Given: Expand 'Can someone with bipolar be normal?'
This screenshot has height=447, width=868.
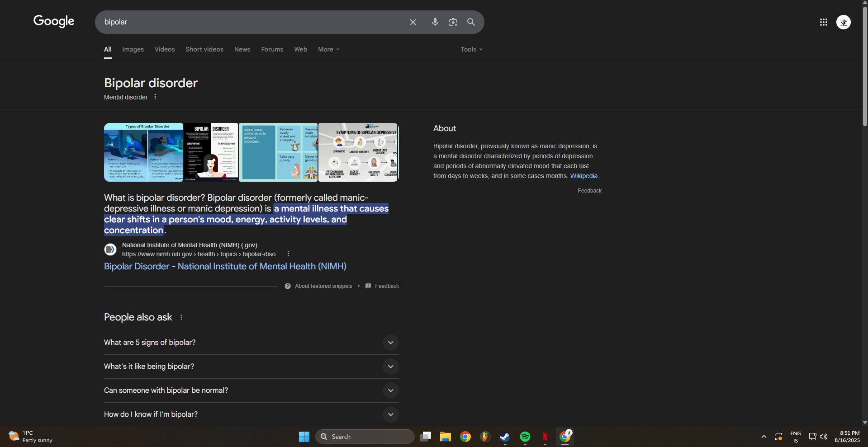Looking at the screenshot, I should coord(251,391).
